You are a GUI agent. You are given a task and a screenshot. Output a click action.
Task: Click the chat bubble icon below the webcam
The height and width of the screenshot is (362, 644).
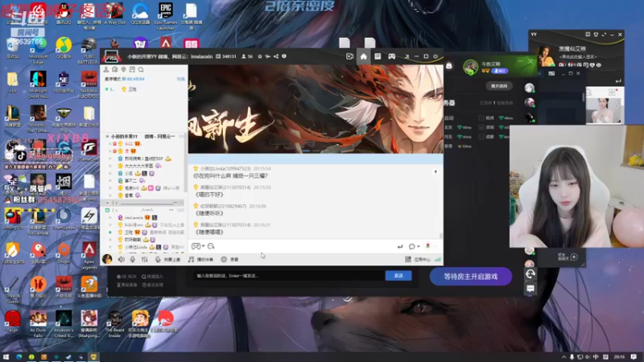(x=530, y=289)
